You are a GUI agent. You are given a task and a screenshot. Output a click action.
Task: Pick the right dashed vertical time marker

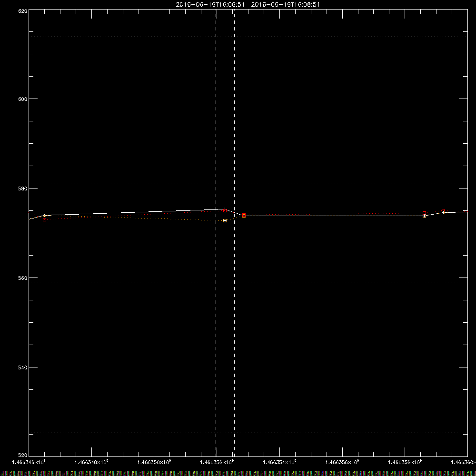click(x=234, y=233)
